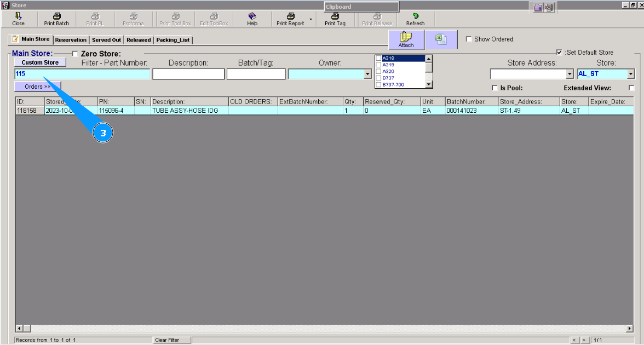Click store address cell ST-1.49
This screenshot has height=345, width=644.
529,111
